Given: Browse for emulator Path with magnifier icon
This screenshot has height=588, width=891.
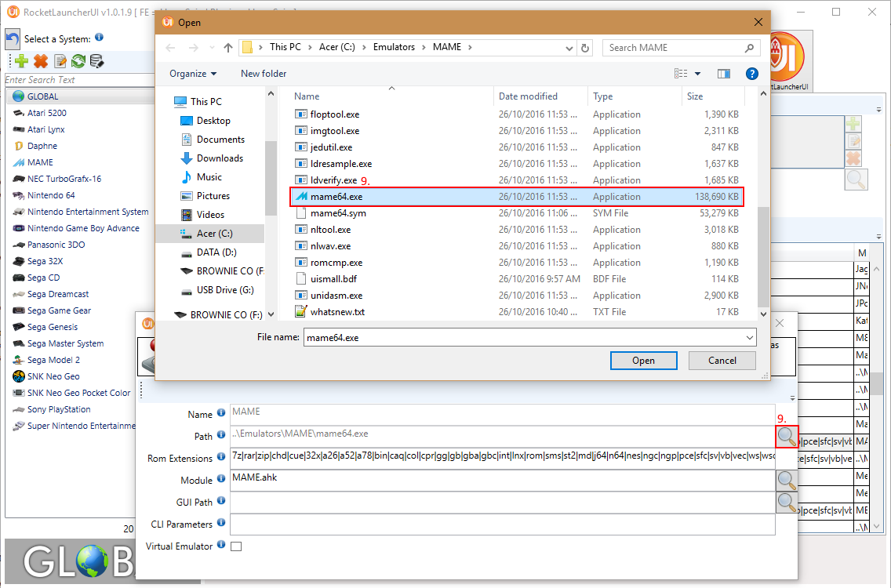Looking at the screenshot, I should tap(787, 437).
